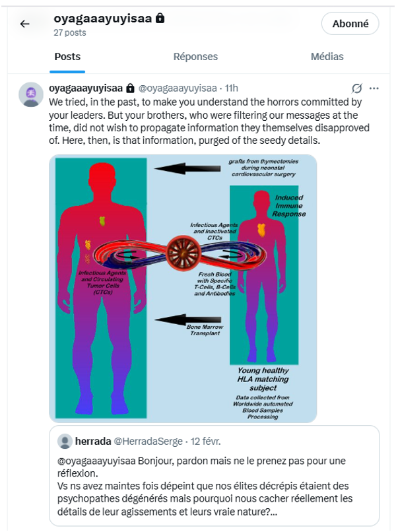This screenshot has height=532, width=396.
Task: Select the Médias tab
Action: click(327, 57)
